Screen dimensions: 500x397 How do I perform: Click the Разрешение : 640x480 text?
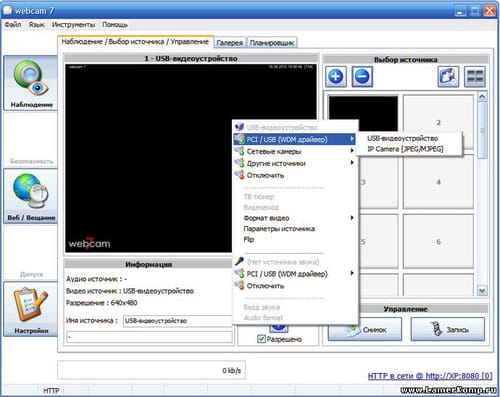click(x=102, y=303)
